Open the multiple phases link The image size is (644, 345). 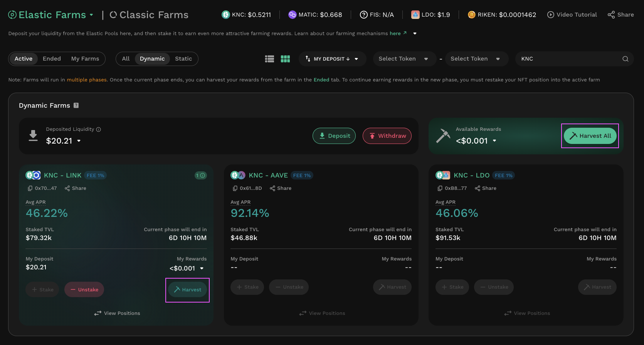87,80
